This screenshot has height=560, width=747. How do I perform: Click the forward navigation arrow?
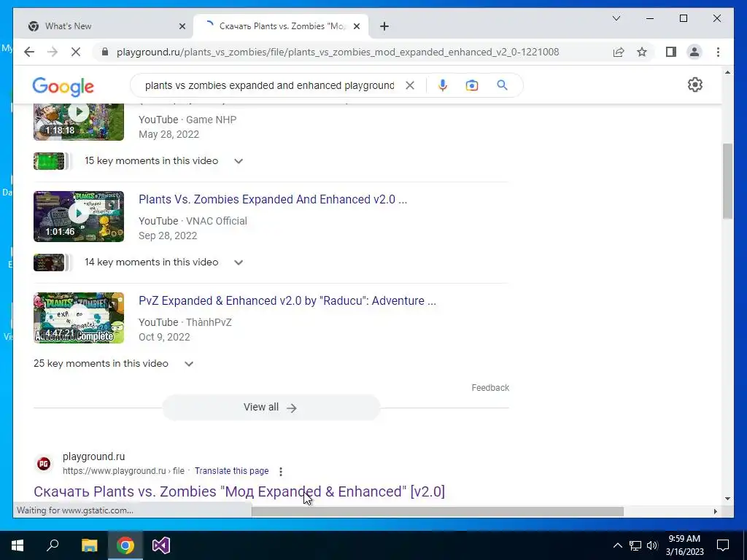pyautogui.click(x=53, y=52)
